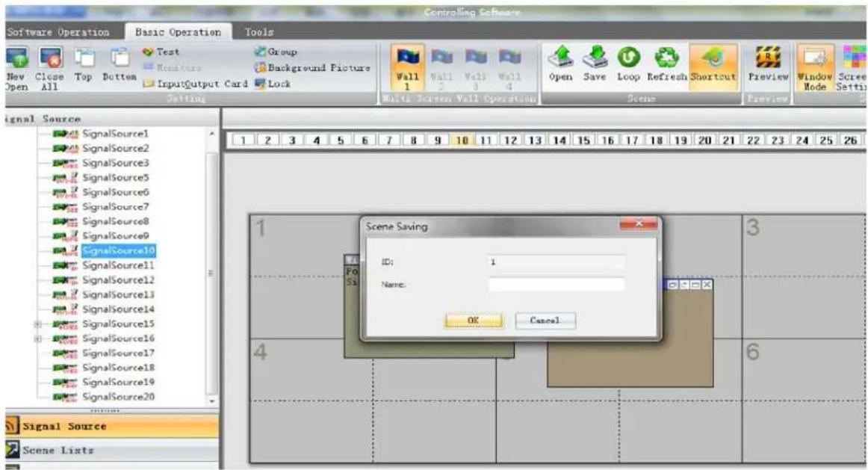Select SignalSource1 in tree
The height and width of the screenshot is (470, 868).
pos(115,134)
